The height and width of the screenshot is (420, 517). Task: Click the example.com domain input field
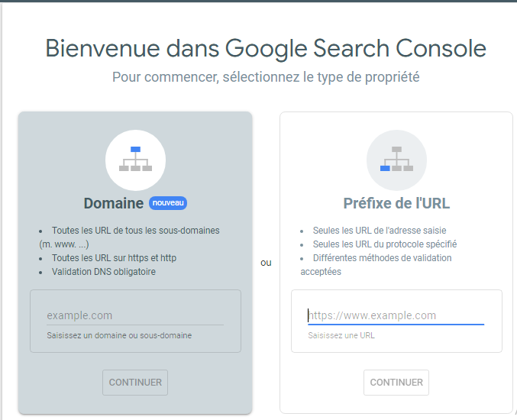click(135, 315)
